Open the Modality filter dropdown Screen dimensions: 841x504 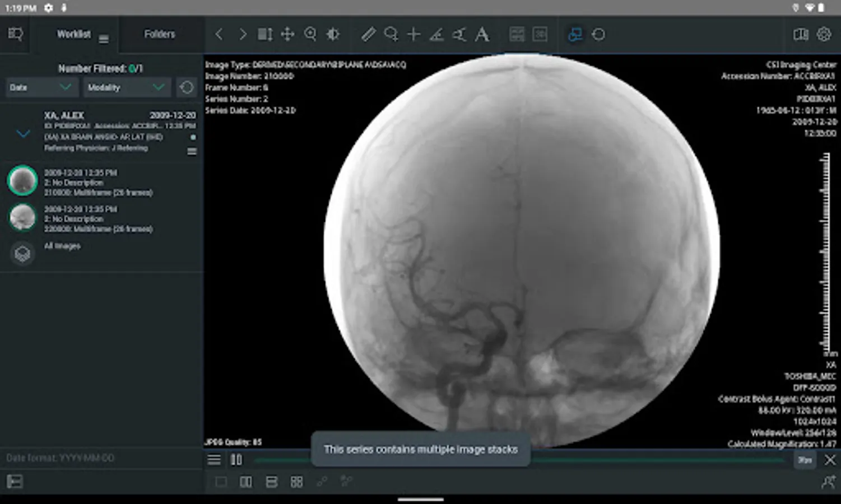[x=126, y=87]
